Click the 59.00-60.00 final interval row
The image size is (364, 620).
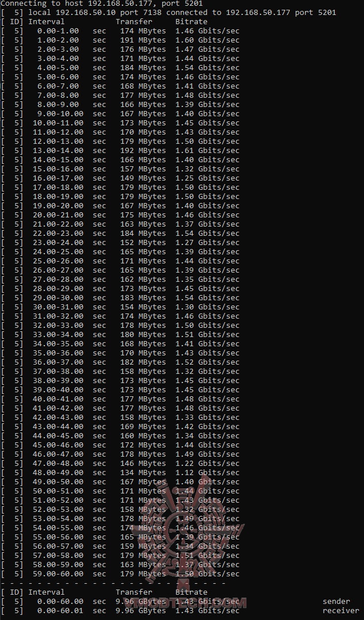[120, 574]
